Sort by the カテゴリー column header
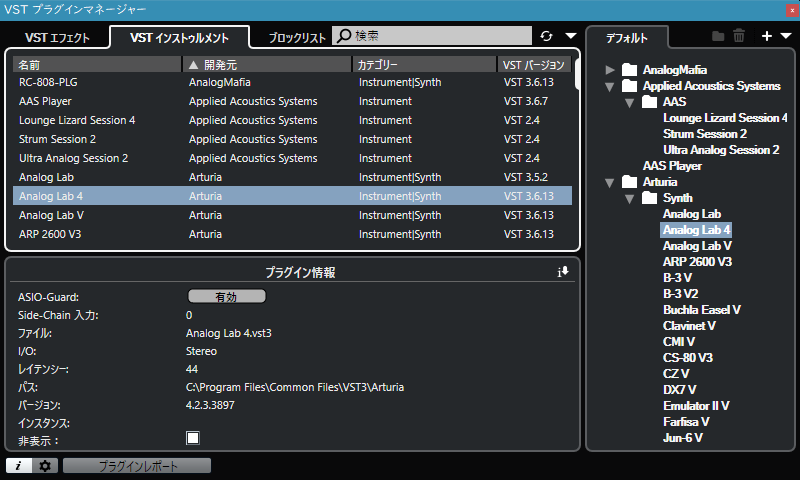This screenshot has width=800, height=480. [x=424, y=65]
